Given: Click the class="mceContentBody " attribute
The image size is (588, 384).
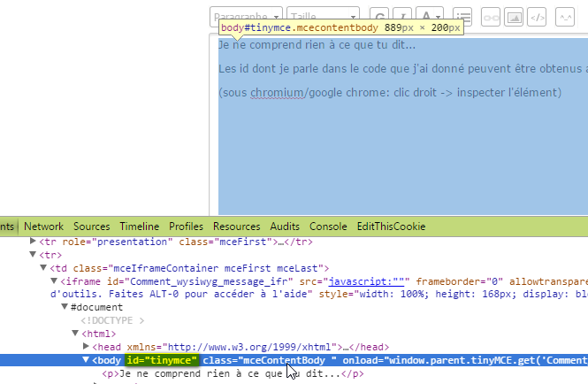Looking at the screenshot, I should [270, 360].
